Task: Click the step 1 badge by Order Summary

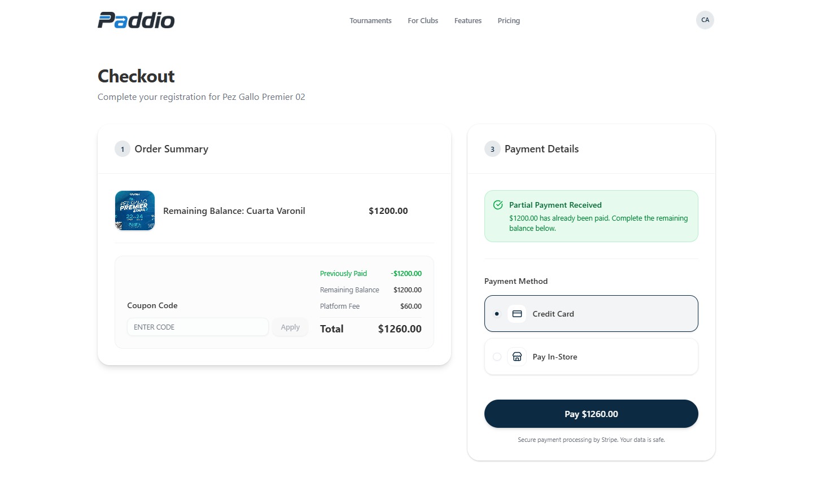Action: [123, 149]
